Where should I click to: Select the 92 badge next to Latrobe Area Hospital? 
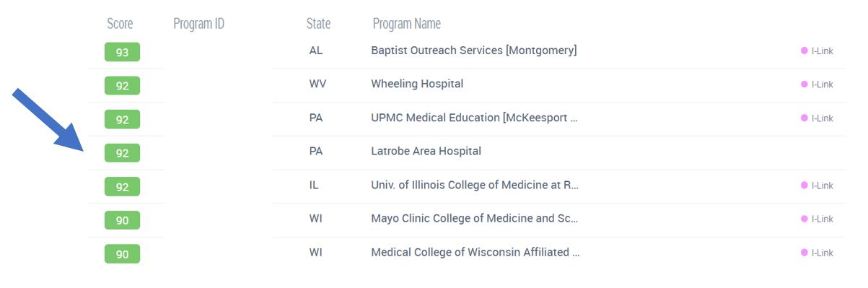[x=122, y=153]
